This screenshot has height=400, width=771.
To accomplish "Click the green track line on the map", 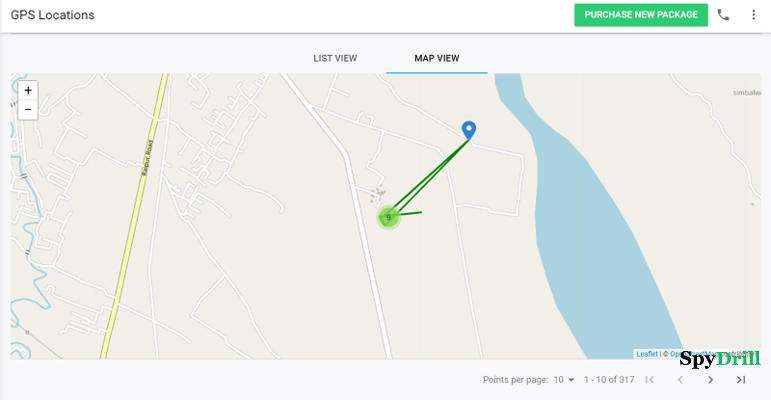I will click(x=430, y=176).
